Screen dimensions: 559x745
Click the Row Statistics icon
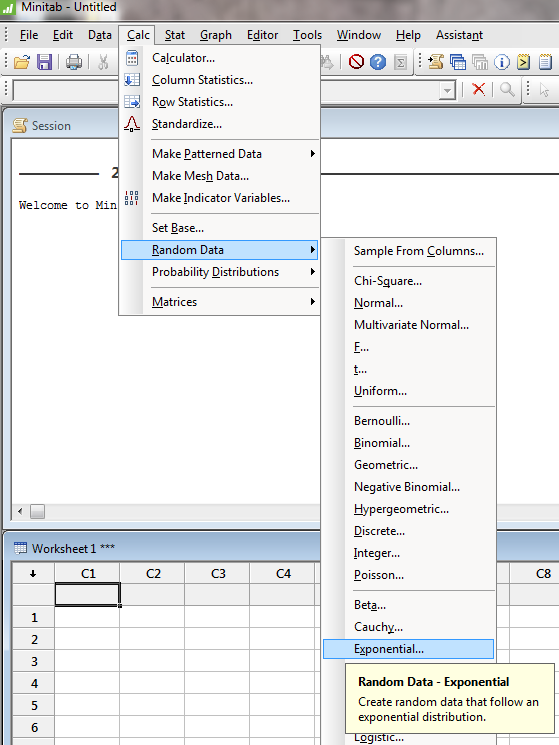(132, 102)
